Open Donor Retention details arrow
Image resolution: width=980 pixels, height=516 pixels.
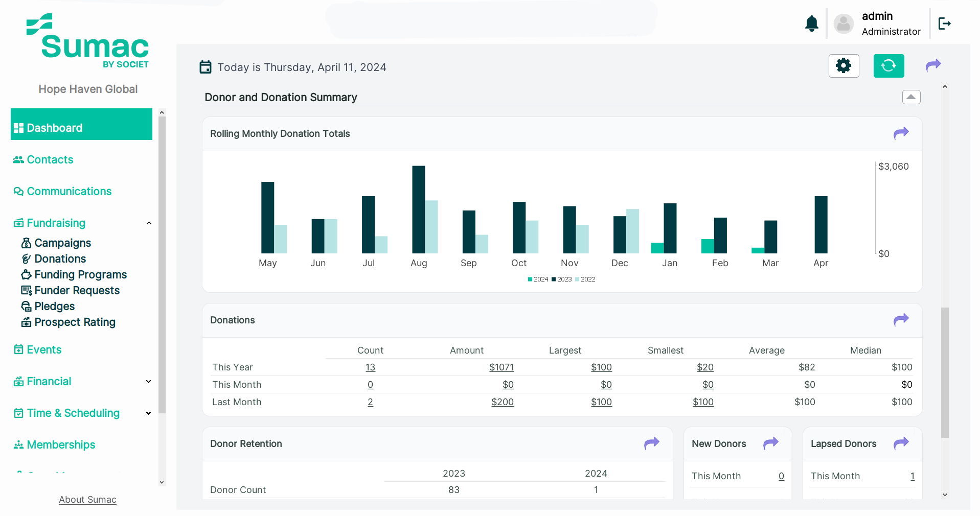point(651,443)
